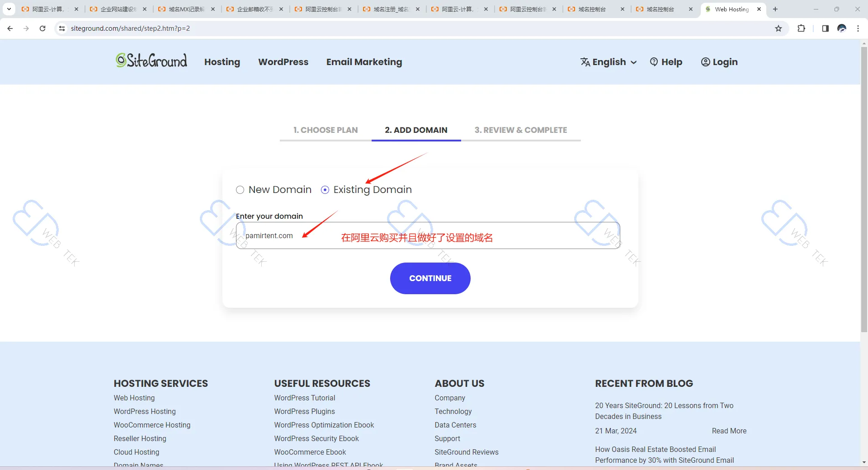Bookmark this page with the star icon
This screenshot has width=868, height=470.
pyautogui.click(x=778, y=28)
